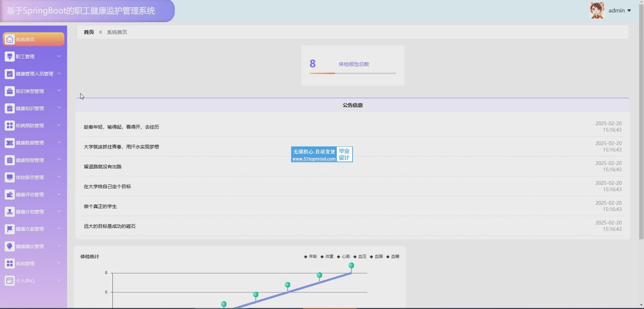The height and width of the screenshot is (309, 644).
Task: Click the home icon beside 系统首页
Action: (10, 39)
